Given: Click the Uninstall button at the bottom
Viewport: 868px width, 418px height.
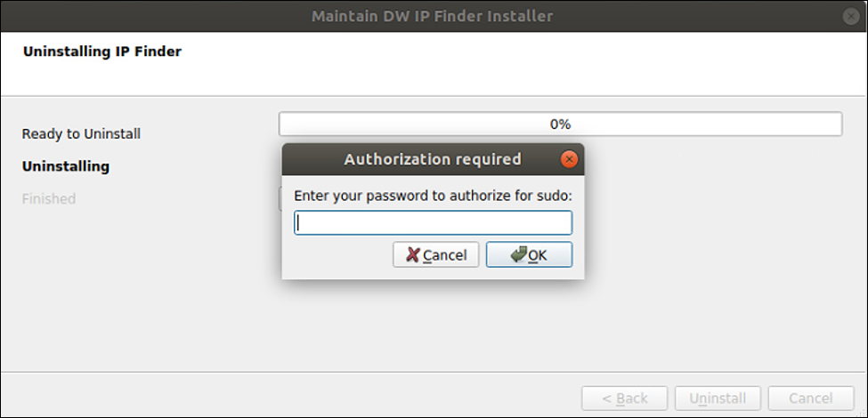Looking at the screenshot, I should click(718, 398).
